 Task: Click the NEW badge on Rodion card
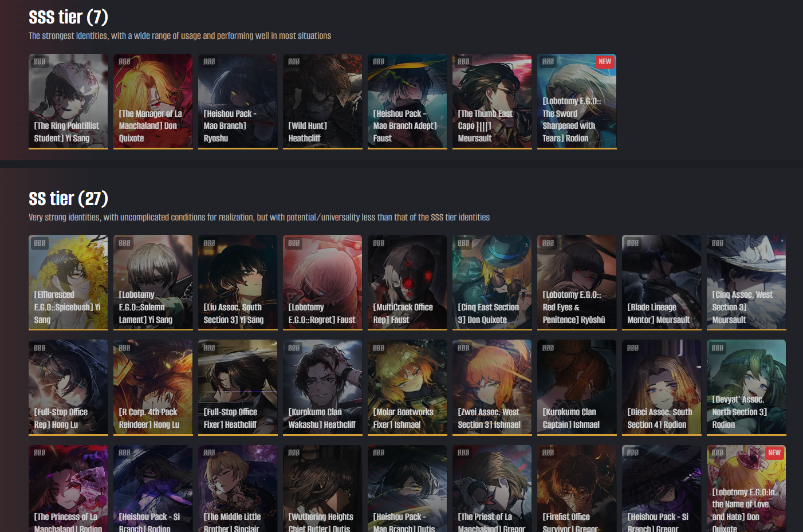pos(605,62)
